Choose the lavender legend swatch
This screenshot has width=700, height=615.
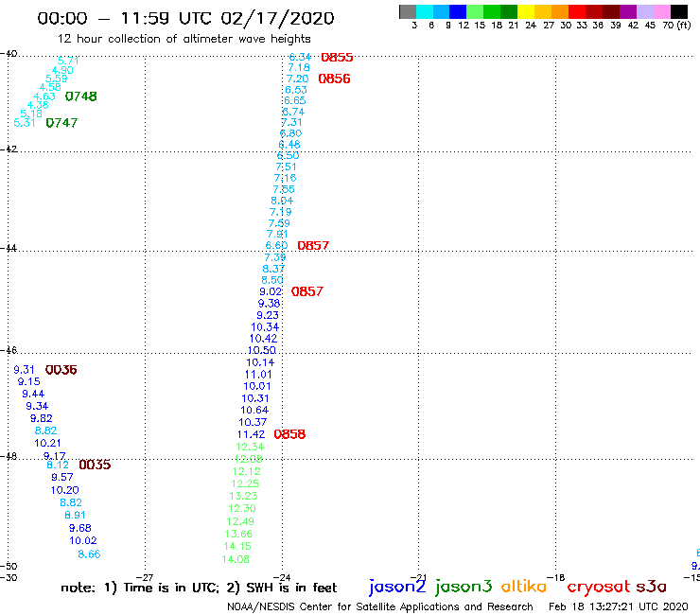point(645,11)
